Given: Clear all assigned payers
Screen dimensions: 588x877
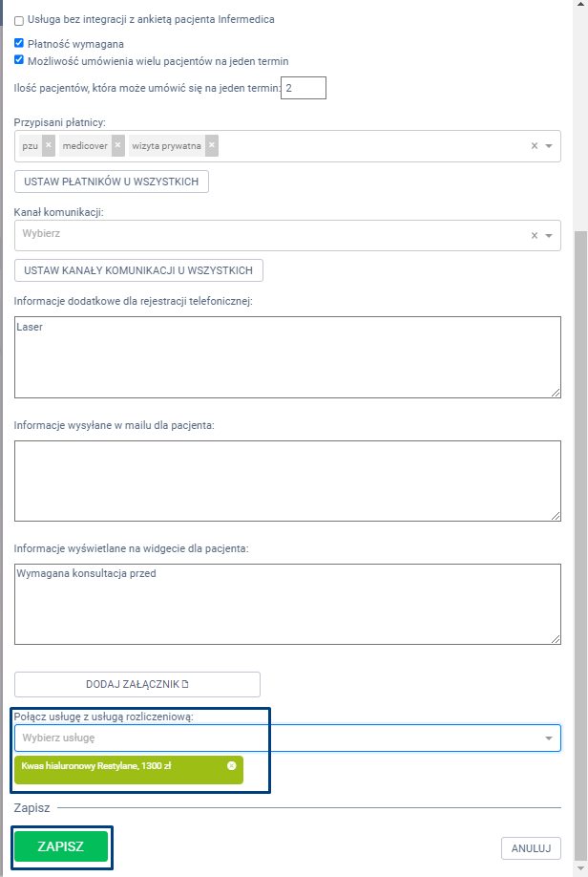Looking at the screenshot, I should 535,146.
